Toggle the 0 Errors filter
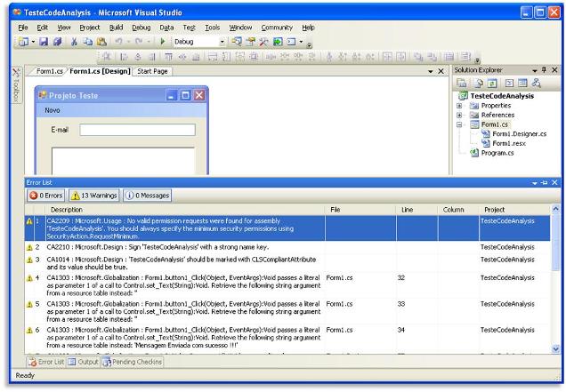This screenshot has width=566, height=392. tap(46, 195)
